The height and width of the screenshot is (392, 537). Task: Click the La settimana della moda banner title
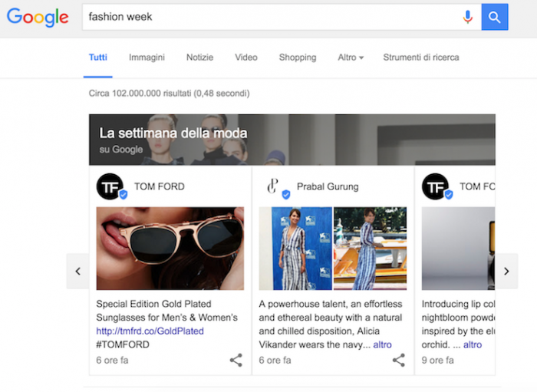point(173,133)
